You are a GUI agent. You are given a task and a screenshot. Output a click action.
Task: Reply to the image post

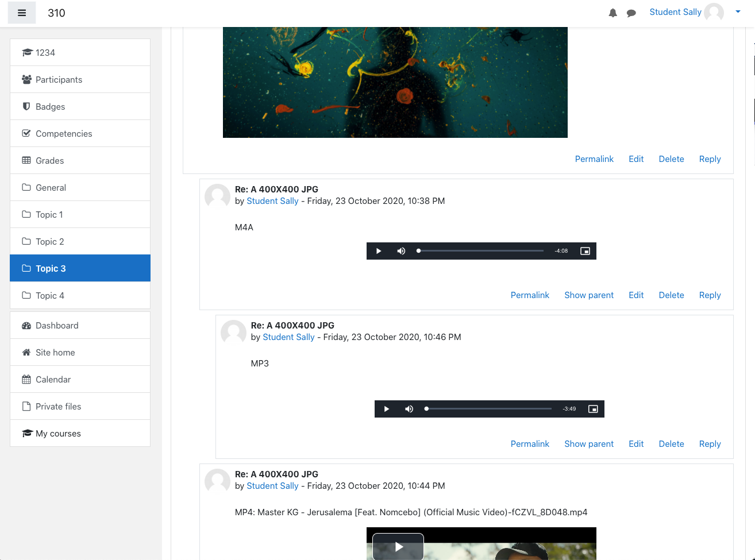pyautogui.click(x=710, y=159)
